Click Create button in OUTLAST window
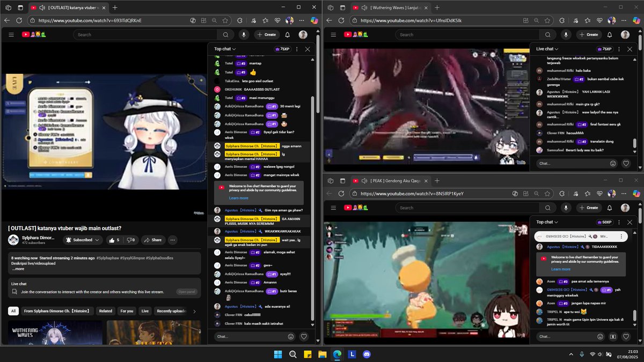This screenshot has width=644, height=362. pos(266,34)
